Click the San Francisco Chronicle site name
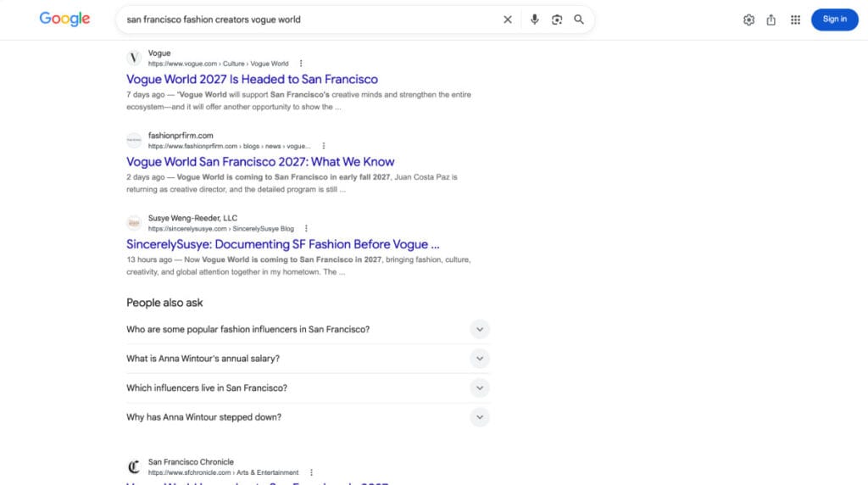This screenshot has width=868, height=485. tap(191, 462)
